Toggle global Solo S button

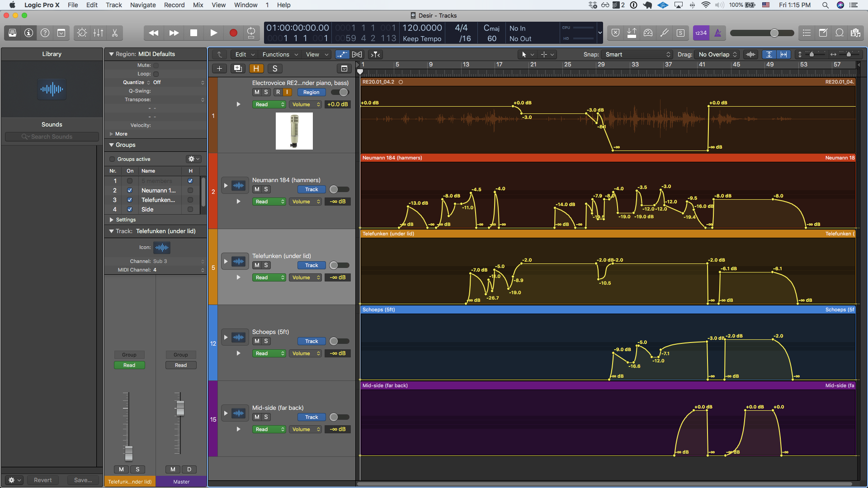[274, 69]
